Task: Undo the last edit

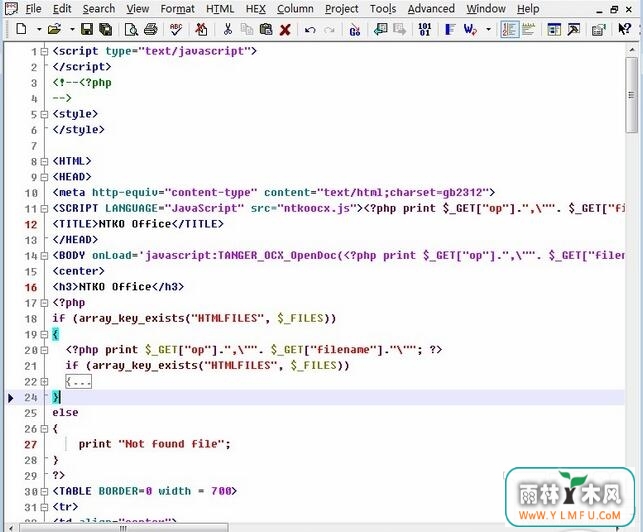Action: [310, 30]
